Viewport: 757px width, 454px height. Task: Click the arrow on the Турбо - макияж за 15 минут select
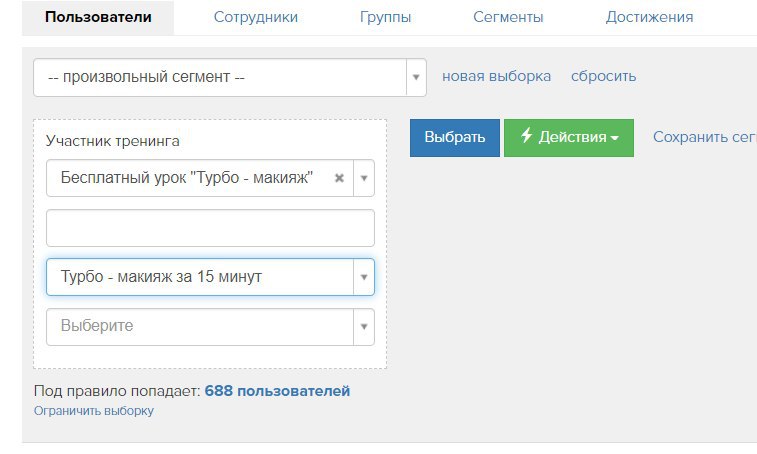pos(364,277)
